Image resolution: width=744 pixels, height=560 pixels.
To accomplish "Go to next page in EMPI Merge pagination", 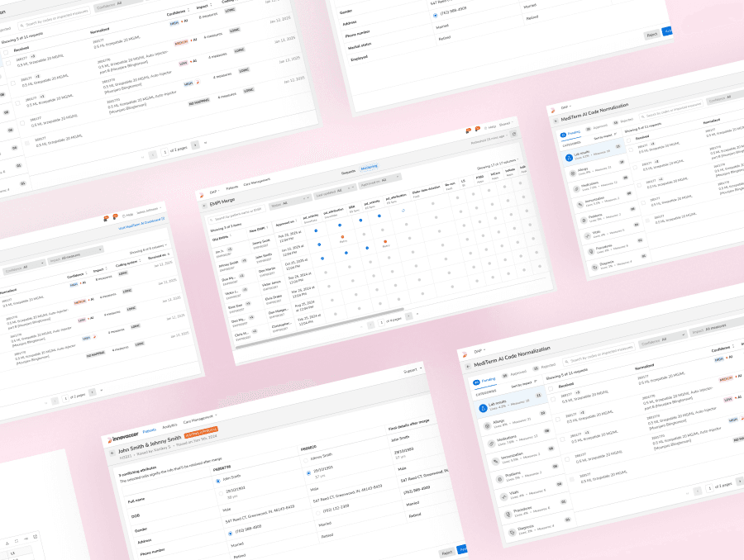I will 408,316.
